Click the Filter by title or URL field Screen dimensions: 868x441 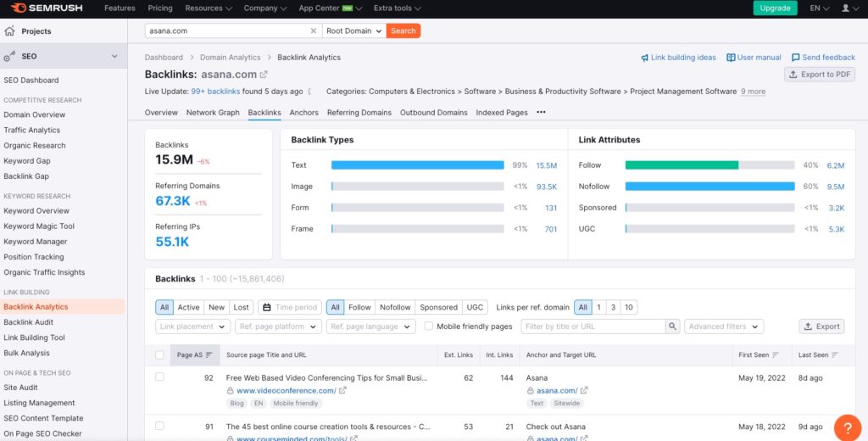[593, 327]
